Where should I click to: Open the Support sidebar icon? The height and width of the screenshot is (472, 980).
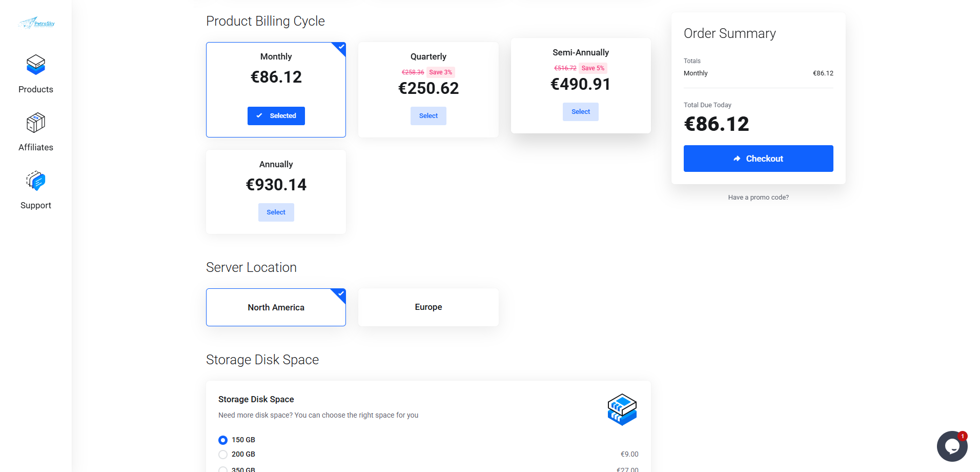(x=36, y=181)
